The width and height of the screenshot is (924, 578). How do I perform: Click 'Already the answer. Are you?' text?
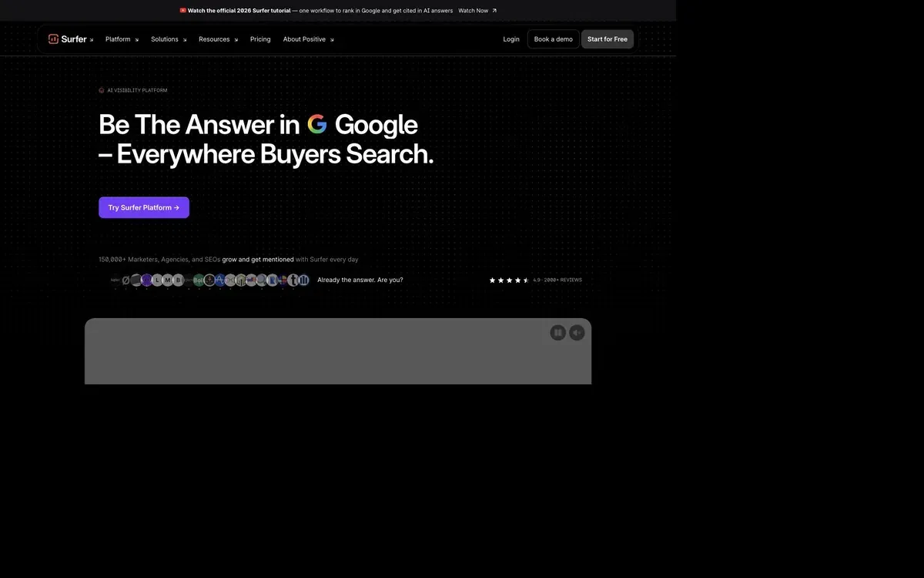[360, 280]
